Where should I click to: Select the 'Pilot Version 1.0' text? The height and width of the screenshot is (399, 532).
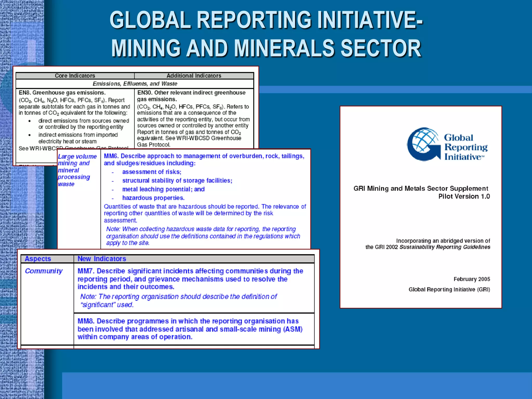[464, 196]
